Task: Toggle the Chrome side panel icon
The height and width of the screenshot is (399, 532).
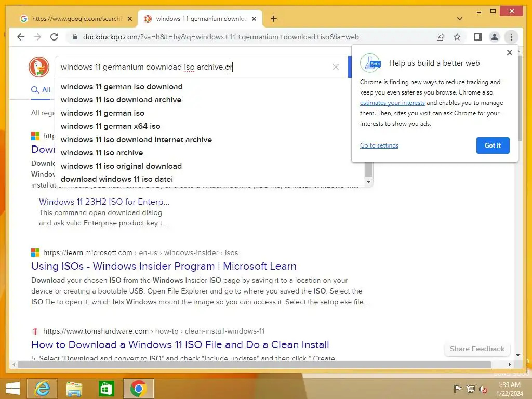Action: tap(478, 37)
